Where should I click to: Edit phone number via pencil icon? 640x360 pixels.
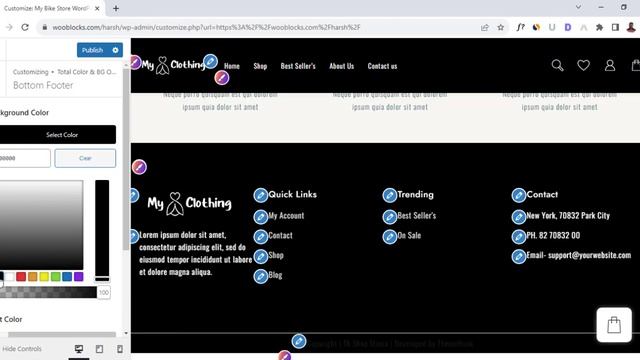point(518,236)
